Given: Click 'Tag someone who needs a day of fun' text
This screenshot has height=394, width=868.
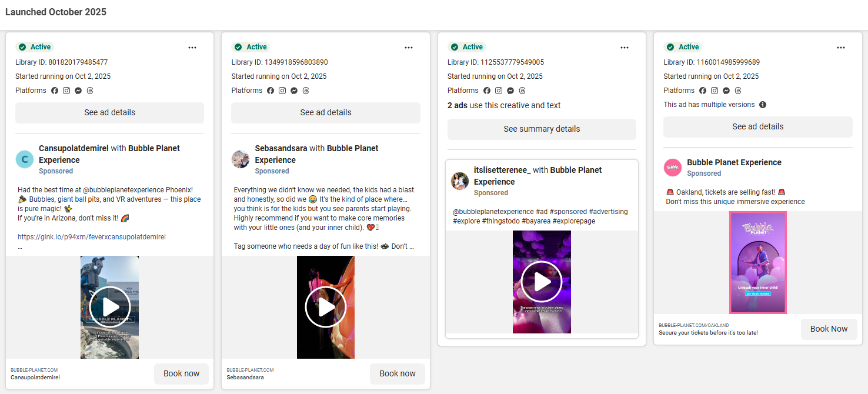Looking at the screenshot, I should coord(305,246).
